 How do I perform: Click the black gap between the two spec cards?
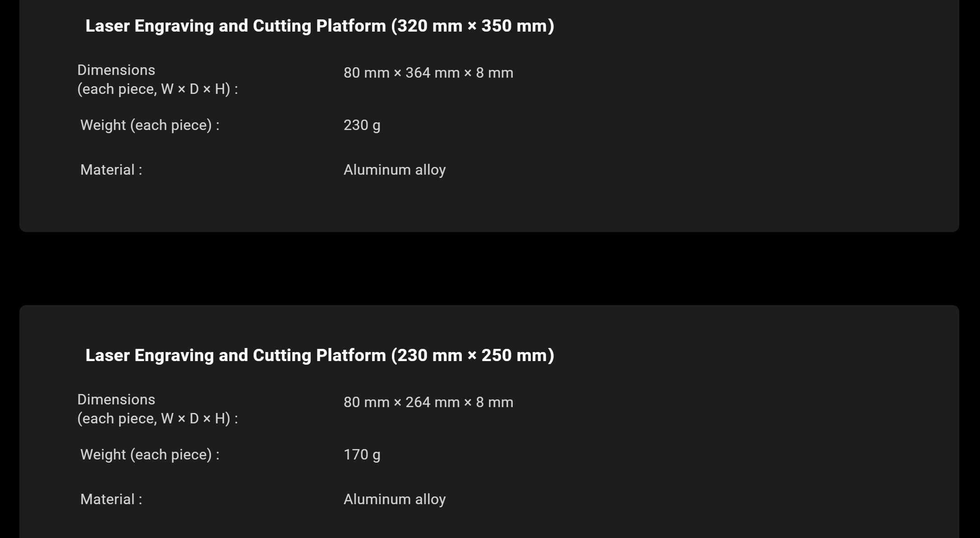[x=489, y=269]
